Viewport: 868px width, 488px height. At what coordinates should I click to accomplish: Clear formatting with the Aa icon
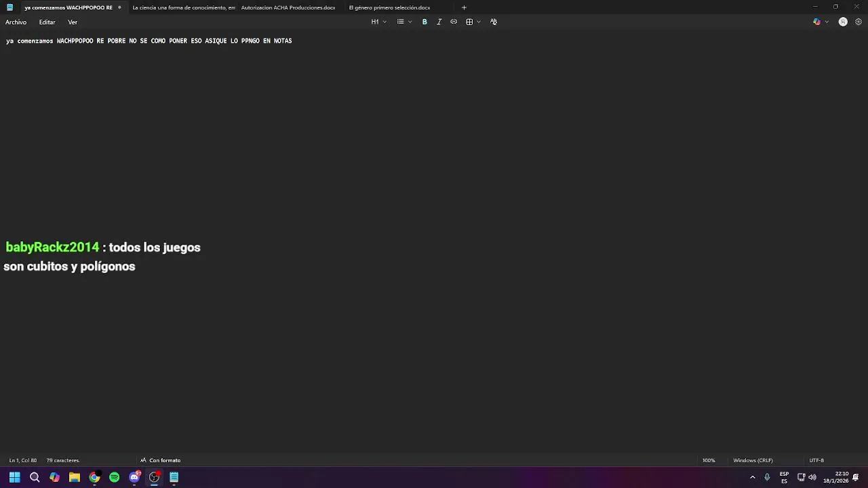pos(494,22)
